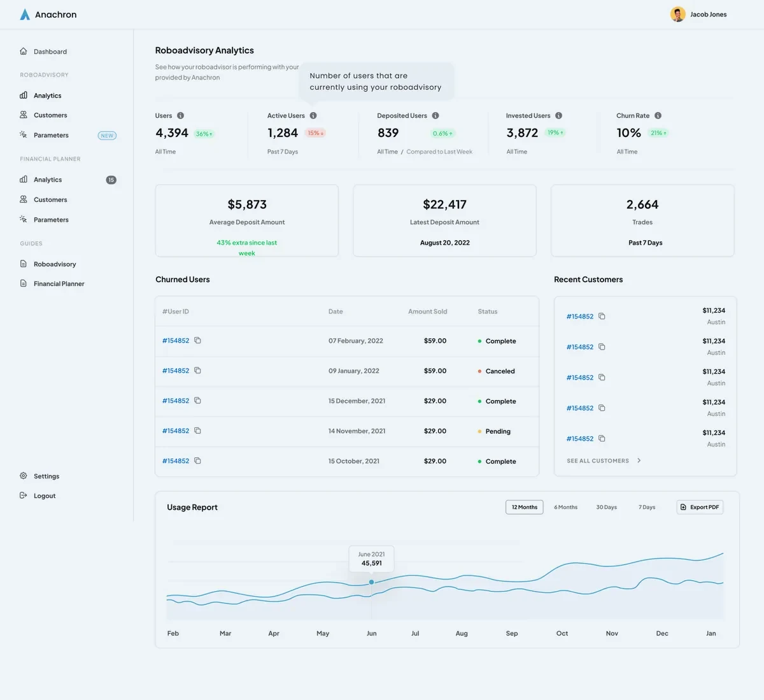The width and height of the screenshot is (764, 700).
Task: Sort by the Date column header
Action: pos(336,311)
